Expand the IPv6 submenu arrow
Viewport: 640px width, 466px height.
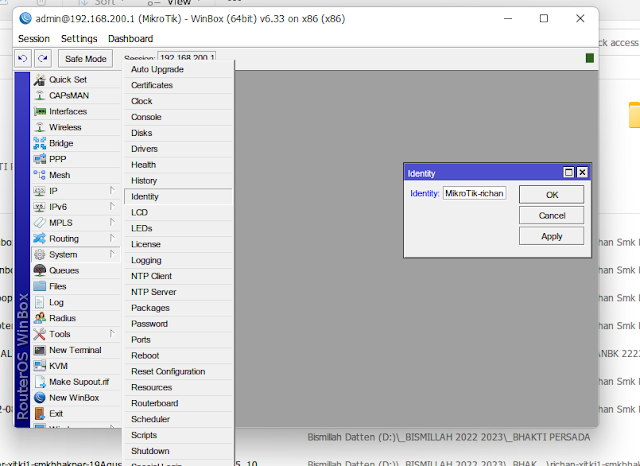[x=112, y=206]
